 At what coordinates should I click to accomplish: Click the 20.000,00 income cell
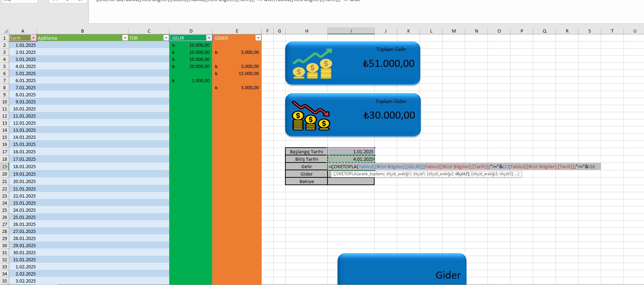coord(191,66)
